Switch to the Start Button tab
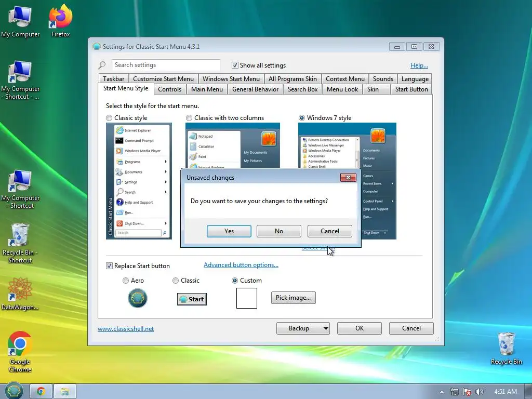 (x=411, y=89)
